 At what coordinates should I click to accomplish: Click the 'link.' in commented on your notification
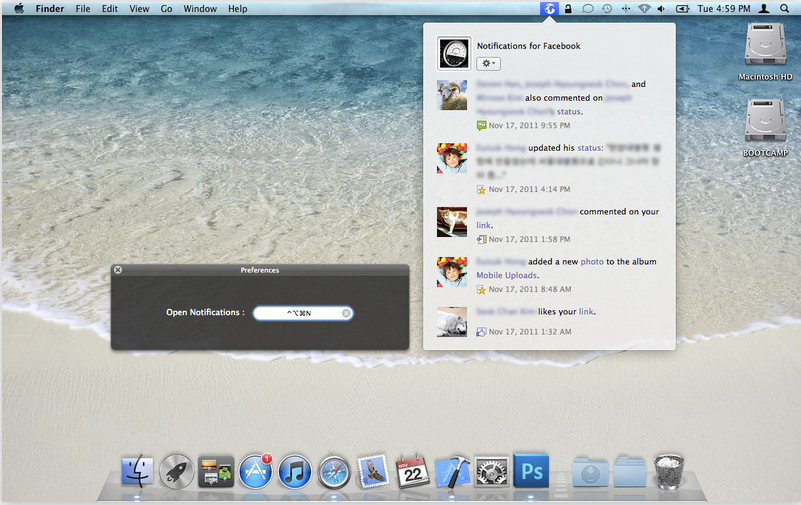(x=484, y=225)
